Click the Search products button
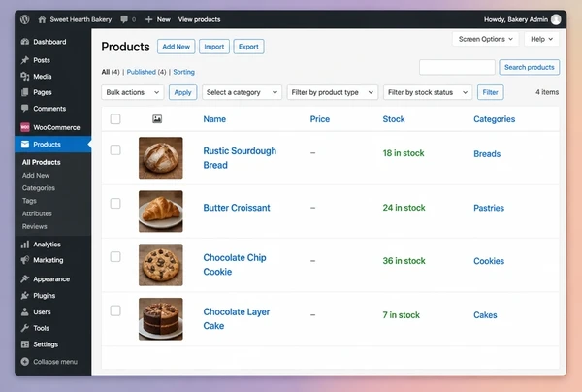 coord(530,67)
